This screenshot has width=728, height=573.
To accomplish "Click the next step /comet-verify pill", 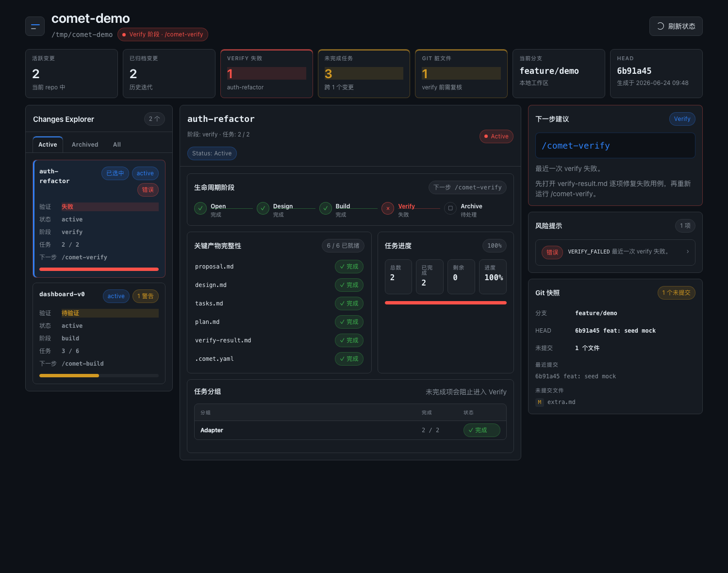I will click(467, 187).
